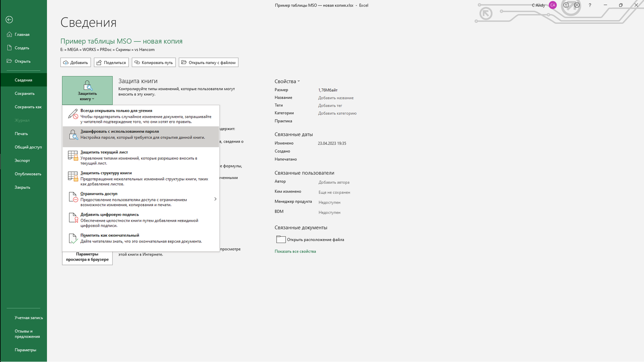The image size is (644, 362).
Task: Open Параметры in the sidebar
Action: pos(24,350)
